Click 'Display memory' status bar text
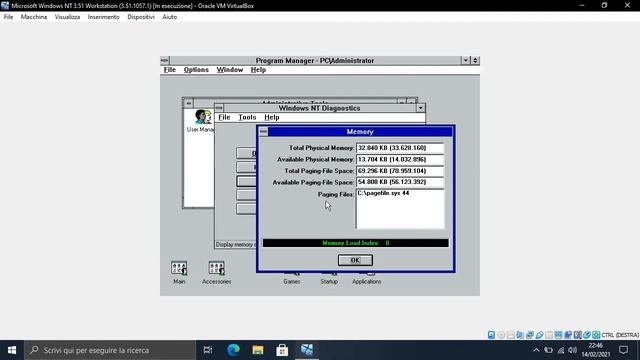This screenshot has width=640, height=360. pos(236,244)
